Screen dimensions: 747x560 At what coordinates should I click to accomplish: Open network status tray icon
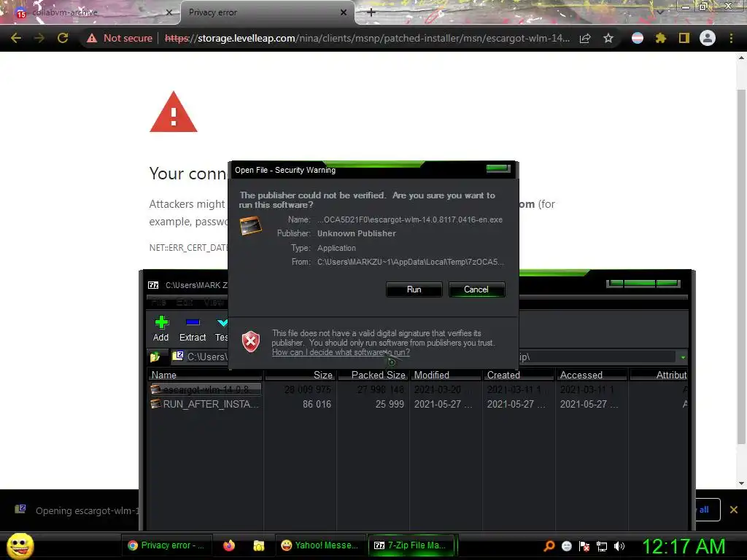(602, 546)
